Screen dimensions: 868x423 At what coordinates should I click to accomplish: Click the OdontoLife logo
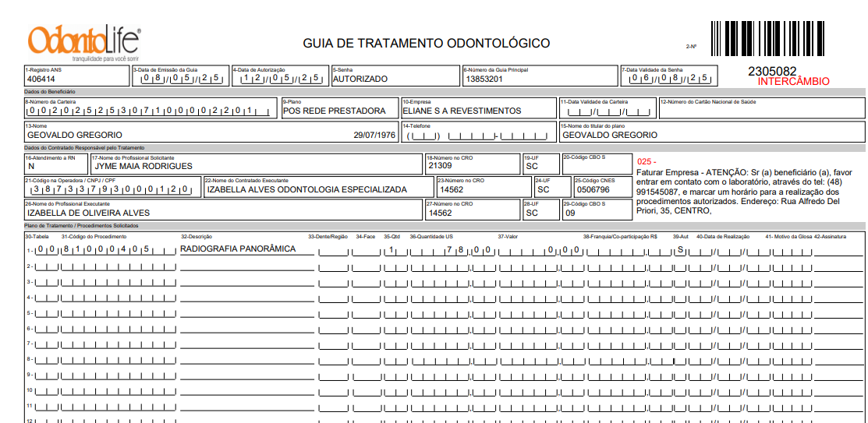[x=83, y=43]
